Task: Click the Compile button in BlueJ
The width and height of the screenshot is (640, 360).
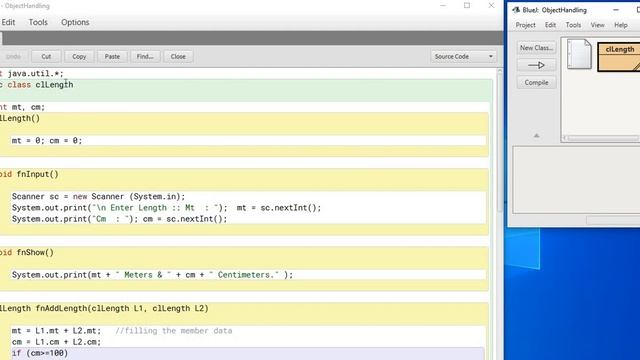Action: click(x=536, y=82)
